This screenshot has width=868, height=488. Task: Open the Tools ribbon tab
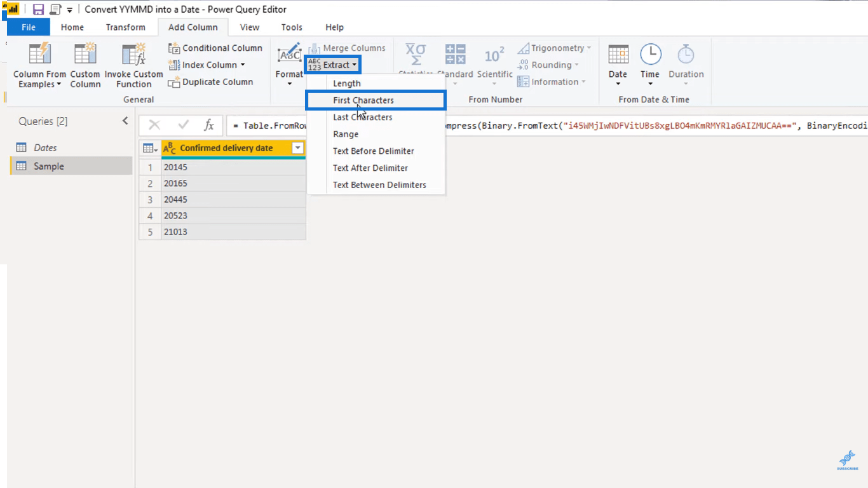click(292, 27)
